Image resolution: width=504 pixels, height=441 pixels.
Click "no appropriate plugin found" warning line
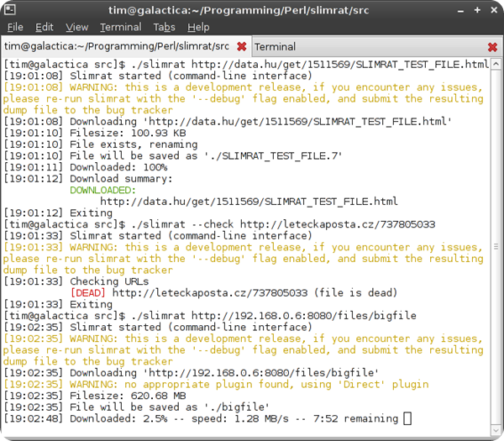point(216,385)
